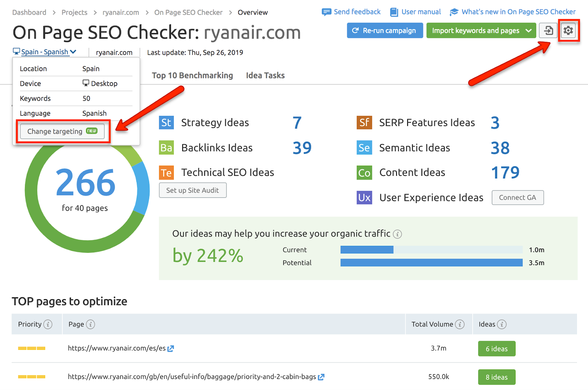Image resolution: width=588 pixels, height=390 pixels.
Task: Click the priority bars for ryanair.com/es/es row
Action: (32, 348)
